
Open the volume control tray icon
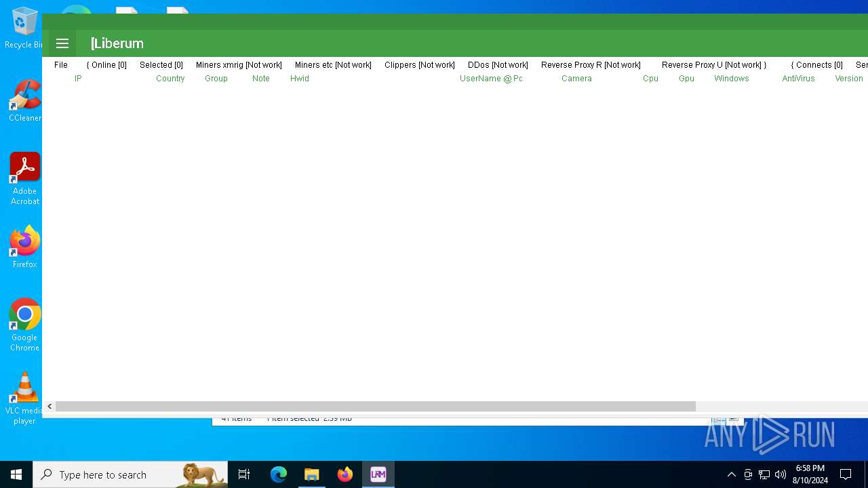(781, 474)
